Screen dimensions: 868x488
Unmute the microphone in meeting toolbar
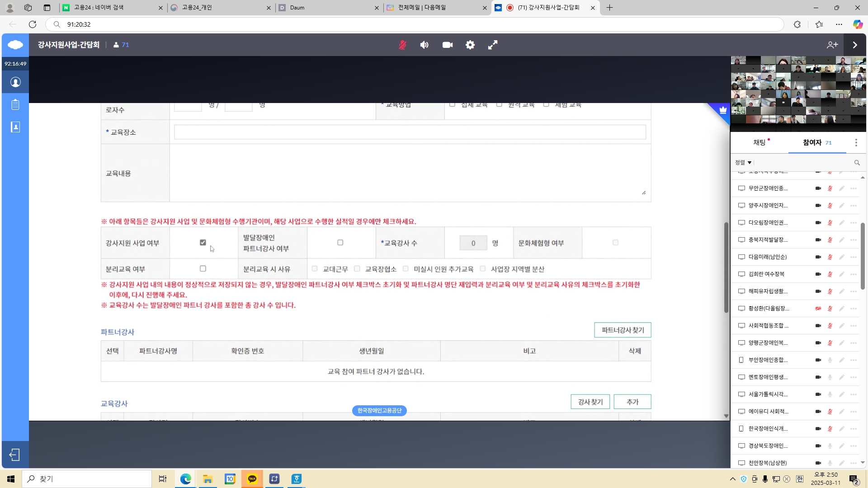[402, 45]
